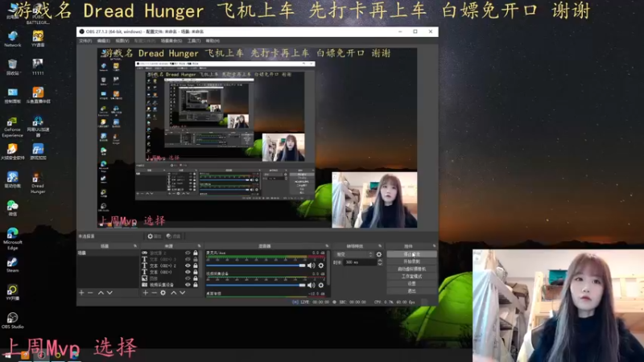Open the YY直播 desktop shortcut
Image resolution: width=644 pixels, height=362 pixels.
[x=38, y=39]
